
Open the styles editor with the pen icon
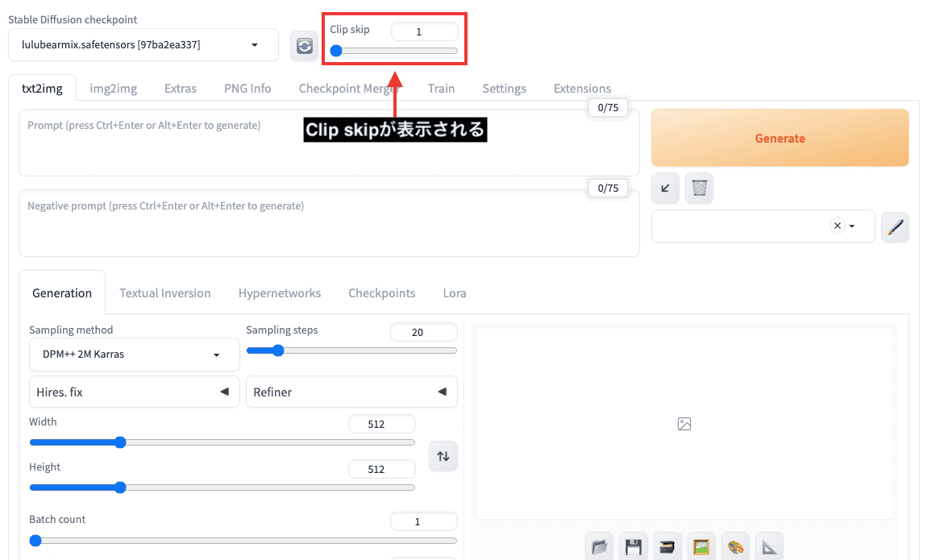[x=895, y=227]
